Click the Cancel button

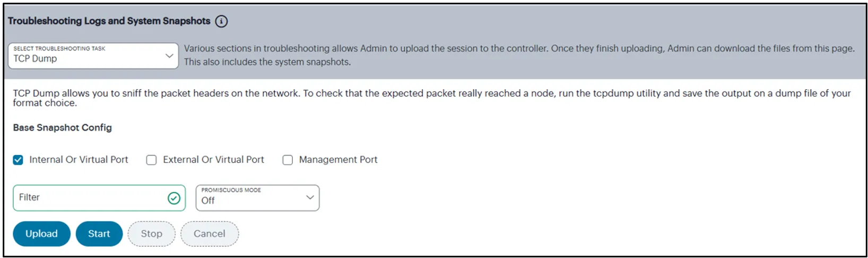tap(210, 234)
